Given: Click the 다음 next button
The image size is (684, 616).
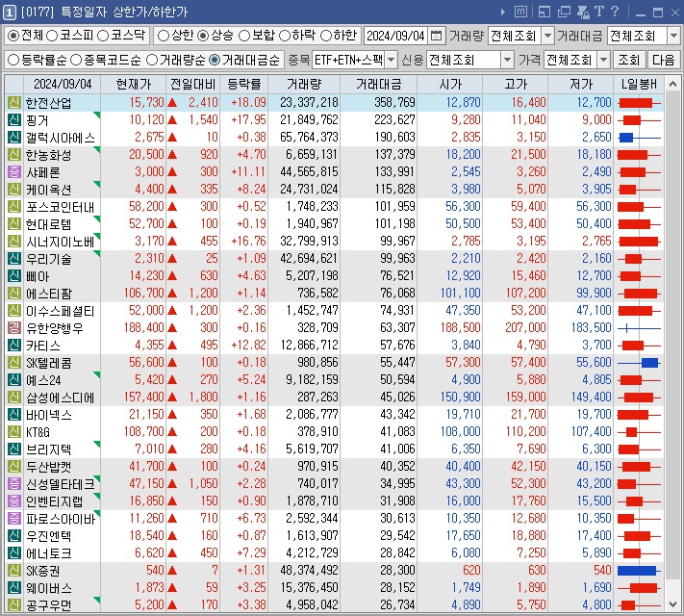Looking at the screenshot, I should (x=663, y=61).
